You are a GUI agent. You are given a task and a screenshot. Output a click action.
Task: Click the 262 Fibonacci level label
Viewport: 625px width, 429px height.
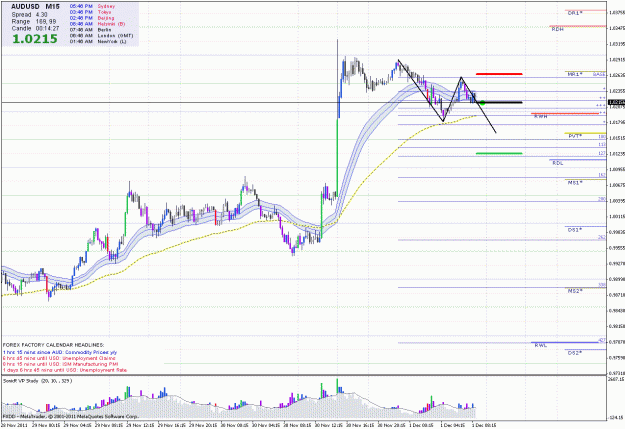coord(602,237)
